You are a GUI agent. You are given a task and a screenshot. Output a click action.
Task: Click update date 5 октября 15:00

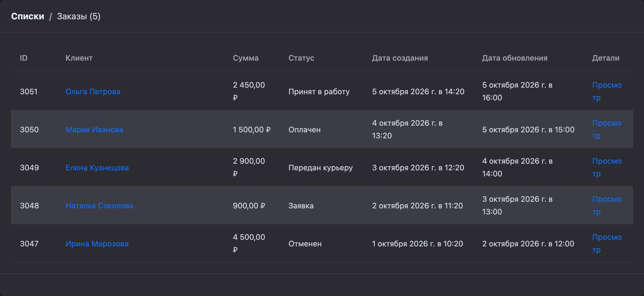[528, 130]
